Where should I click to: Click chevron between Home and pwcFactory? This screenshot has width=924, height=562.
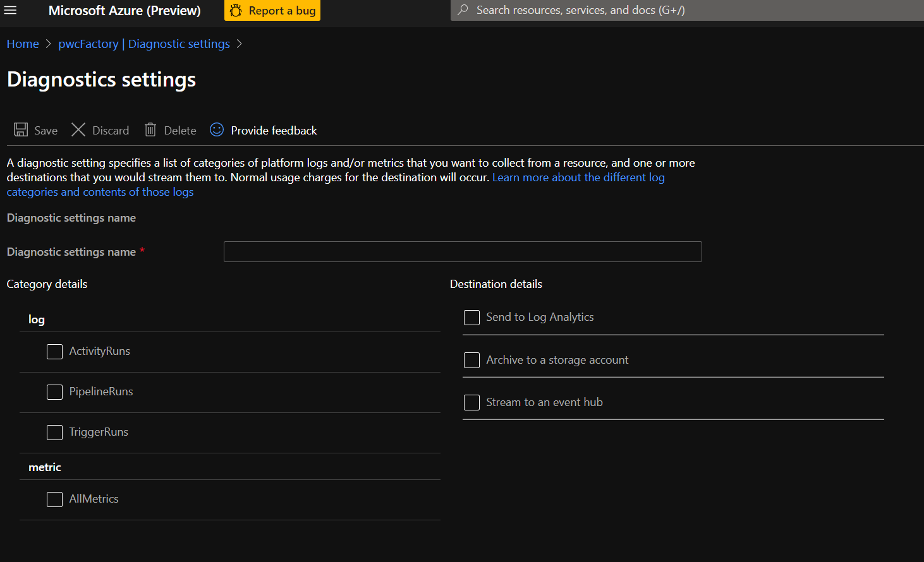click(48, 44)
